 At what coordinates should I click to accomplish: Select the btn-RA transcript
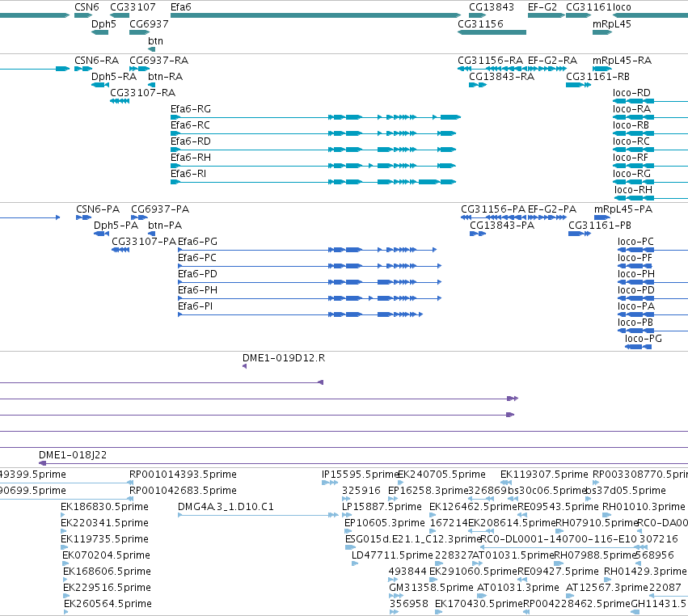pos(151,85)
